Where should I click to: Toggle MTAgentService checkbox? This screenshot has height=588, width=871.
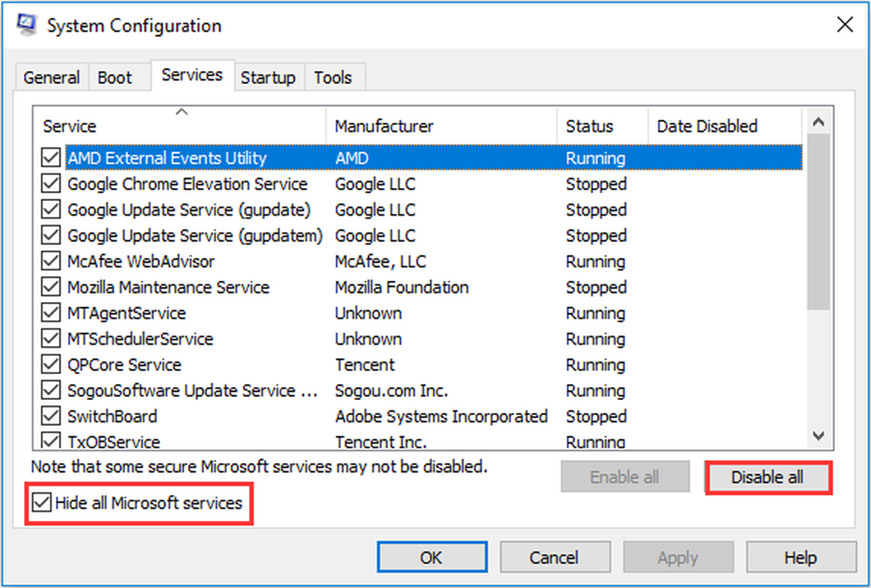pyautogui.click(x=52, y=314)
